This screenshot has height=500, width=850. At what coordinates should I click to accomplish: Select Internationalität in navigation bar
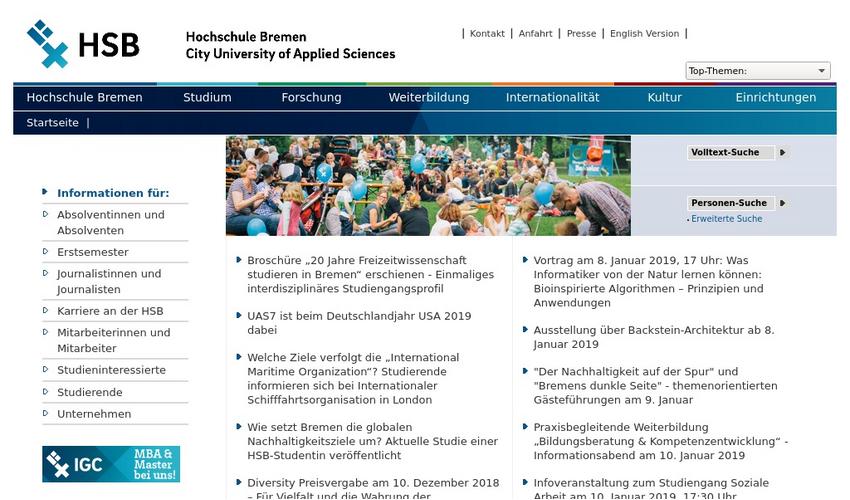[x=552, y=97]
